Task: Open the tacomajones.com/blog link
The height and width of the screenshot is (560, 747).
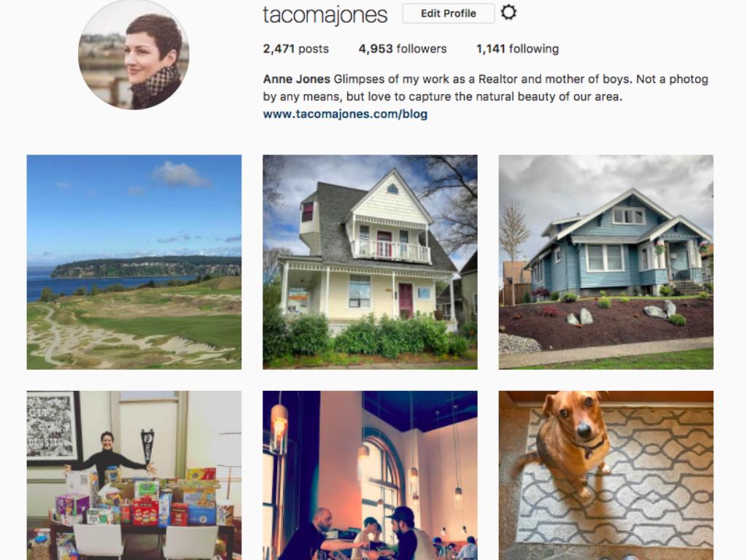Action: click(345, 114)
